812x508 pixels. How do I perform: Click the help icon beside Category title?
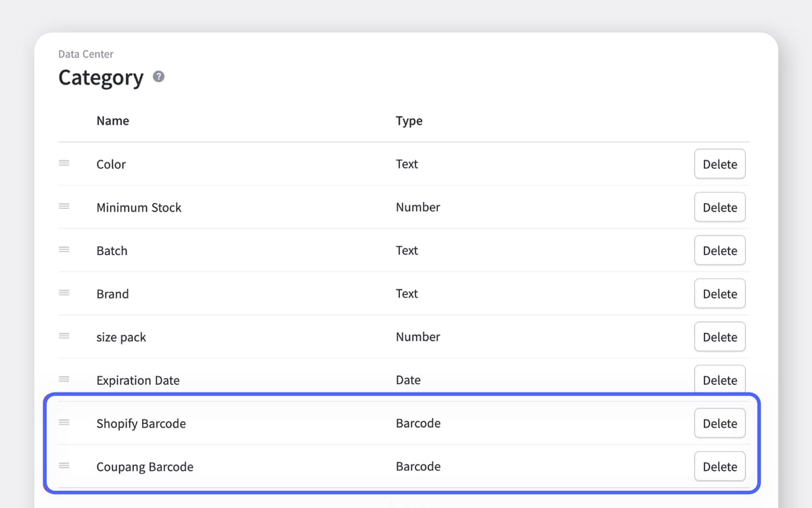pos(159,77)
